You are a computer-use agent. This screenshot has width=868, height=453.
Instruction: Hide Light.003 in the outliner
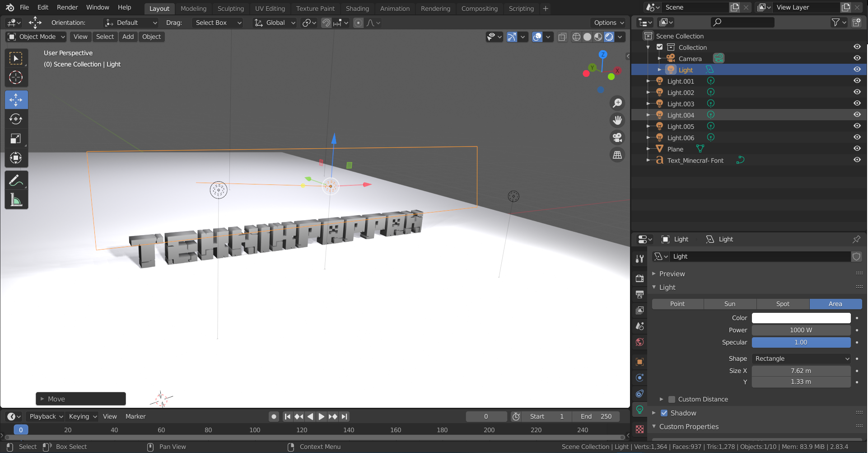click(857, 104)
